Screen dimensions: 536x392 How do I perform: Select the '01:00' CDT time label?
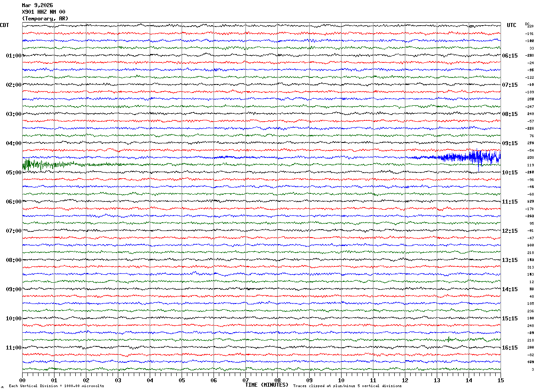(x=14, y=56)
